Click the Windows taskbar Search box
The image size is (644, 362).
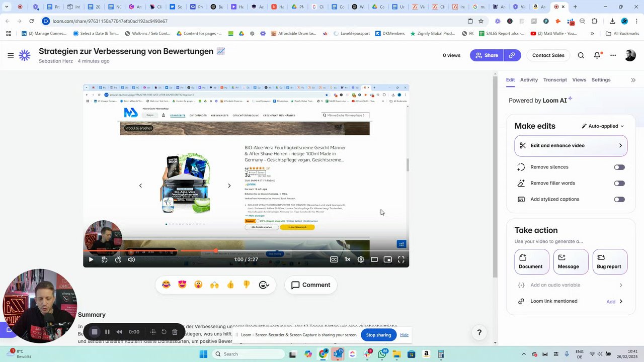pos(249,354)
